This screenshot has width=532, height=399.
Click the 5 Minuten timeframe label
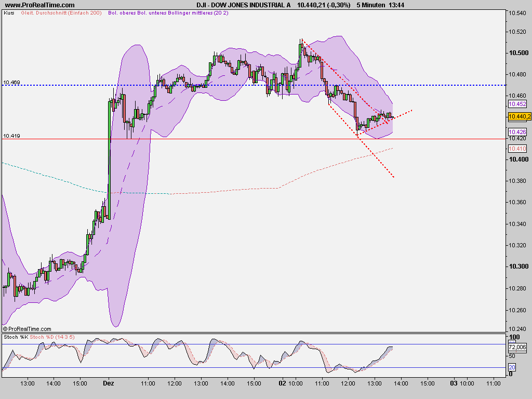point(371,5)
